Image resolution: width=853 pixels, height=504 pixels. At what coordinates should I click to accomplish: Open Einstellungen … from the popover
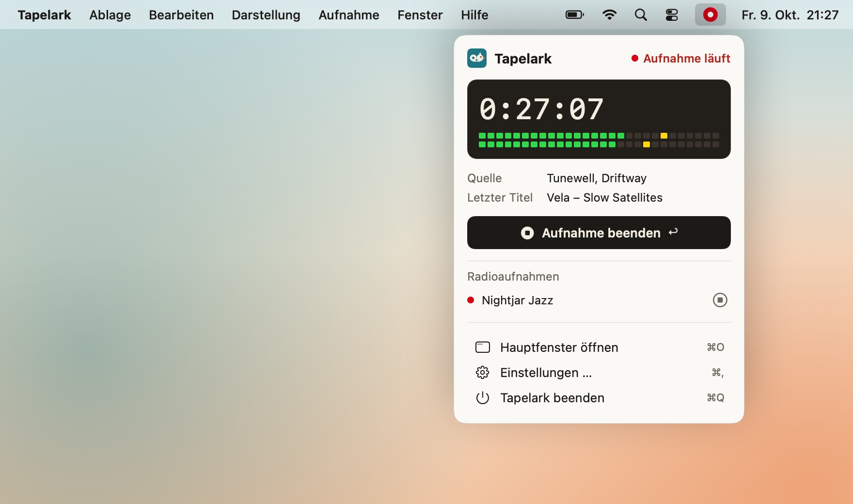[x=599, y=372]
